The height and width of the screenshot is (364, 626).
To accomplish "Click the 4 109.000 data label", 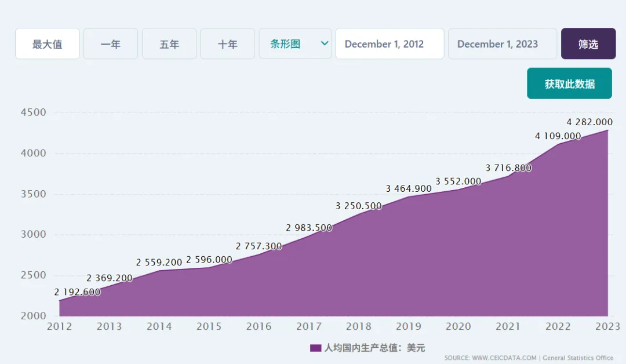I will (558, 136).
